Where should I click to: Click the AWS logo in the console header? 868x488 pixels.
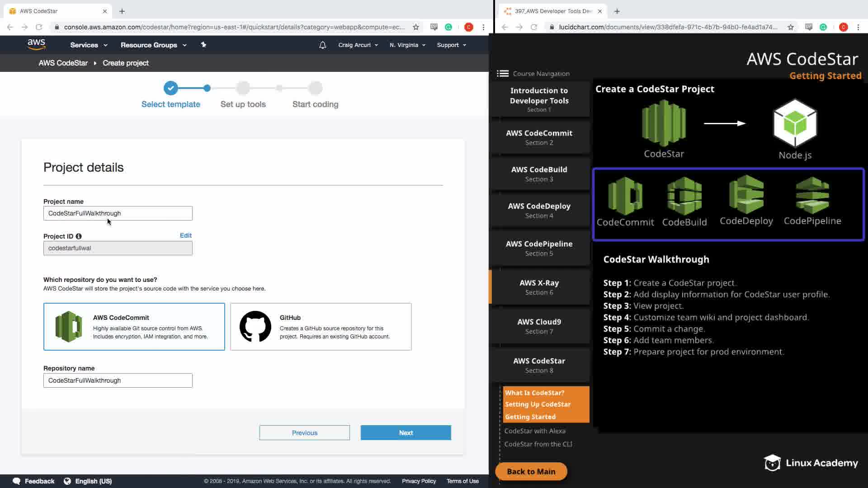click(36, 44)
